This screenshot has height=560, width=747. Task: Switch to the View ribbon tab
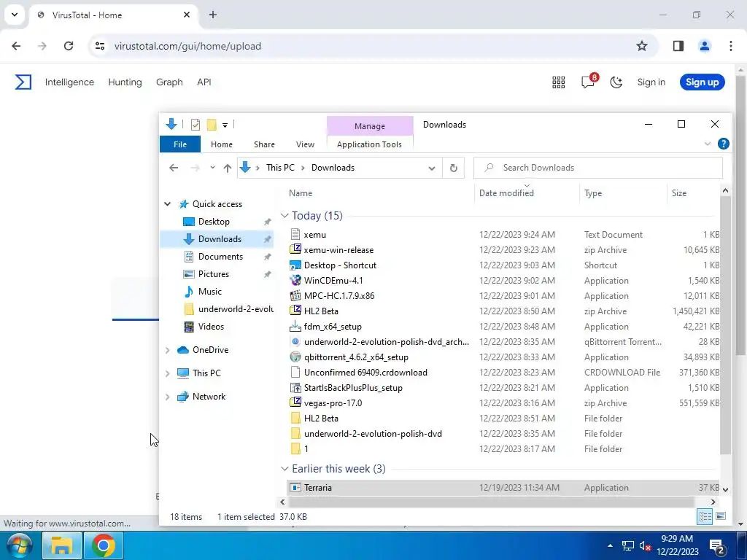pyautogui.click(x=305, y=144)
